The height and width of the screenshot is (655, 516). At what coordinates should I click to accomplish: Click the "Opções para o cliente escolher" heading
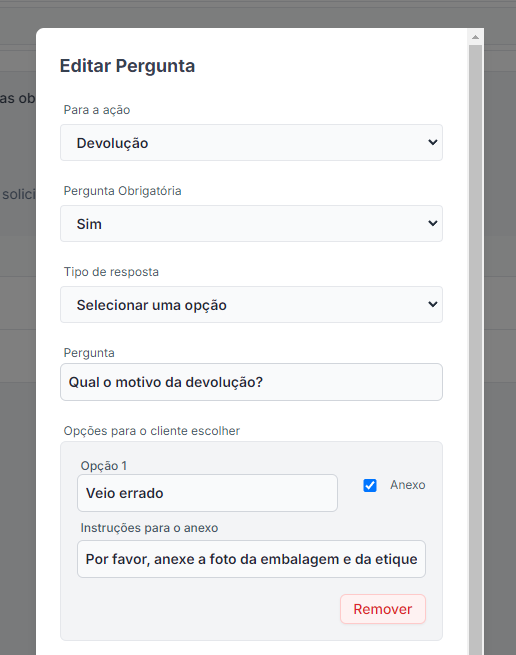152,431
